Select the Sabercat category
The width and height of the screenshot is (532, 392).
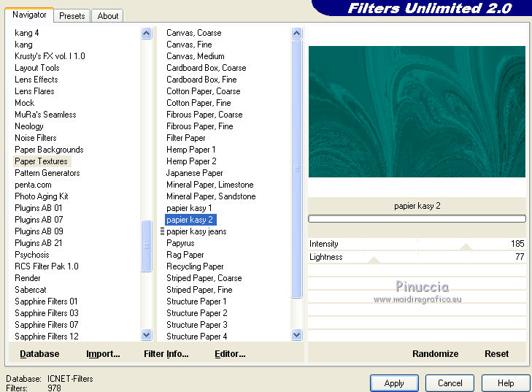[x=31, y=290]
